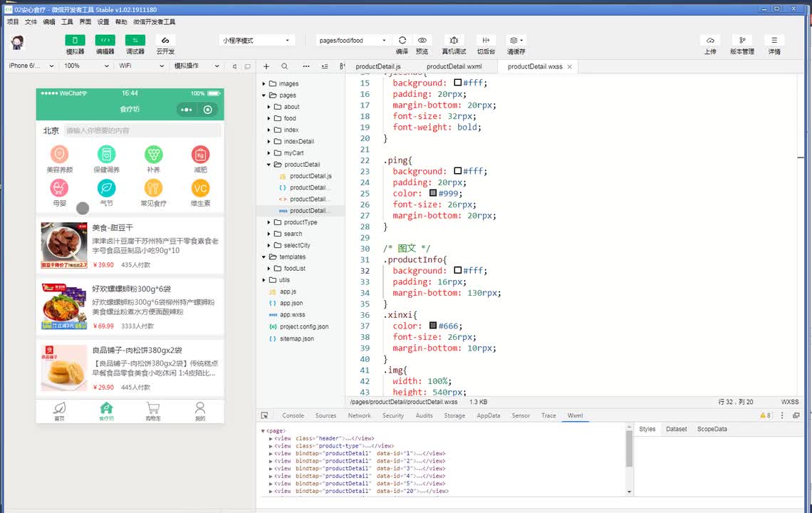Toggle the 模拟器 simulator panel
The height and width of the screenshot is (513, 812).
(x=75, y=41)
